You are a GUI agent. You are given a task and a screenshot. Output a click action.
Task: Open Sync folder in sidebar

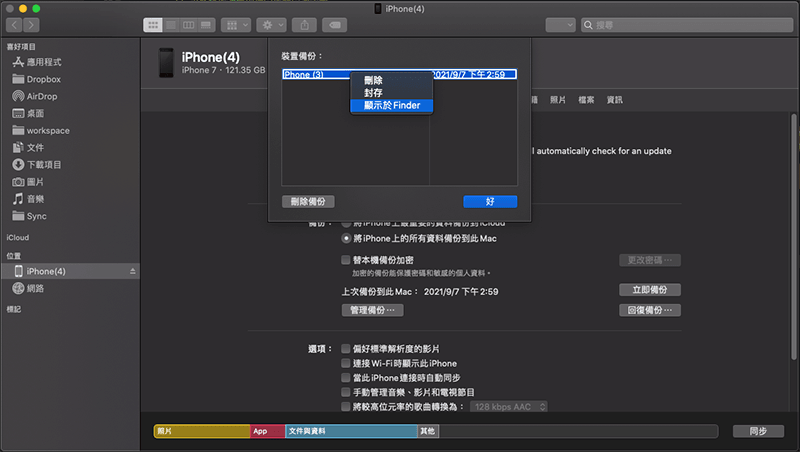pos(30,216)
